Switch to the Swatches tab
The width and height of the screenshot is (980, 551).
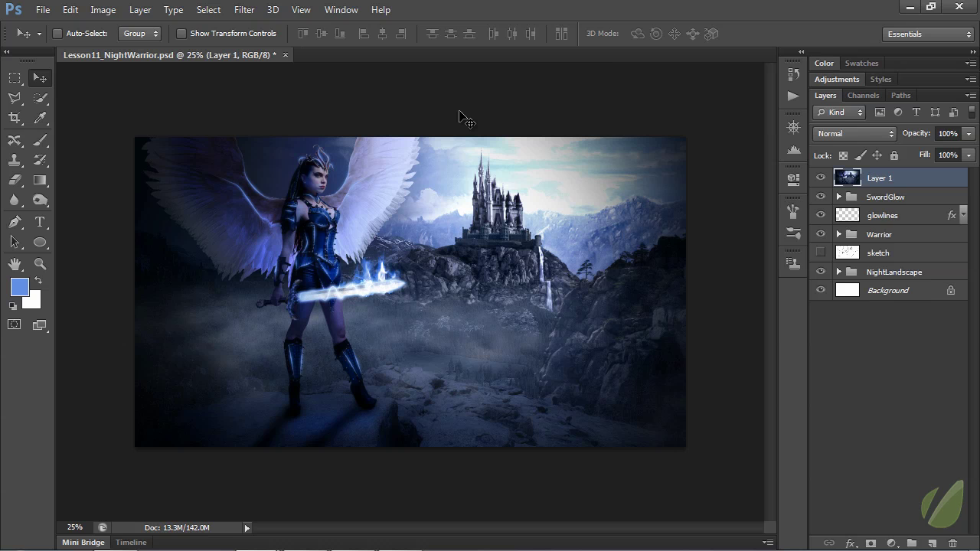861,64
